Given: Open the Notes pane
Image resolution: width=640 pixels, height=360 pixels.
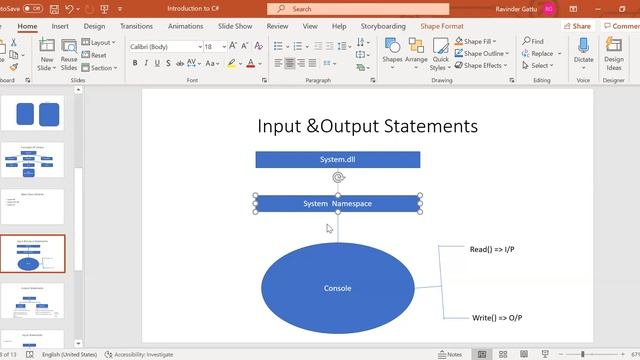Looking at the screenshot, I should [450, 354].
